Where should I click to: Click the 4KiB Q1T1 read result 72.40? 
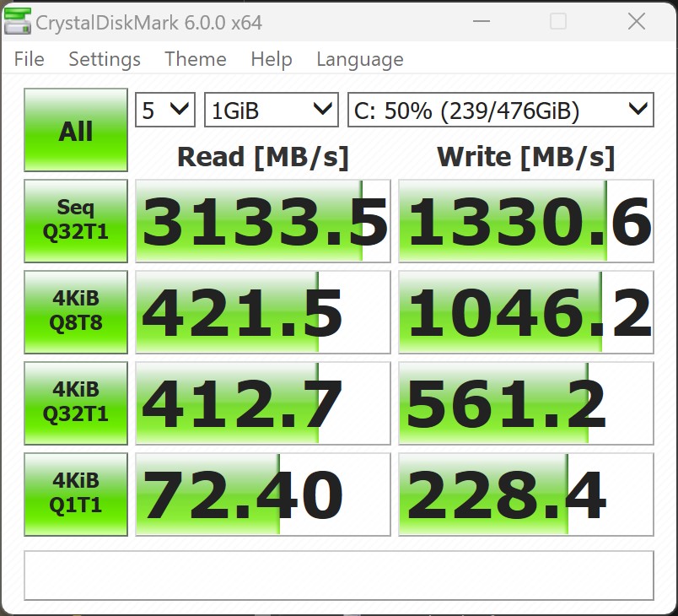click(x=263, y=494)
